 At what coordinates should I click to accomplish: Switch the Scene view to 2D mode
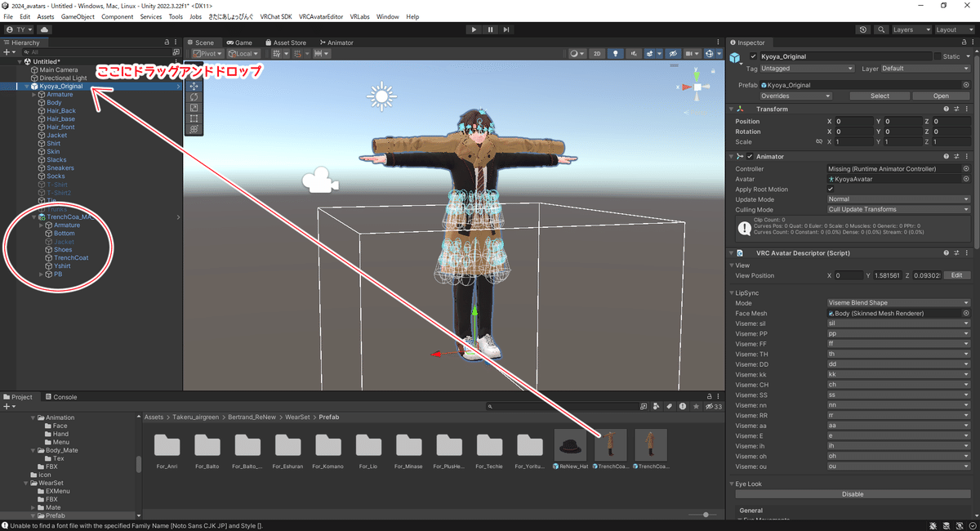tap(596, 53)
